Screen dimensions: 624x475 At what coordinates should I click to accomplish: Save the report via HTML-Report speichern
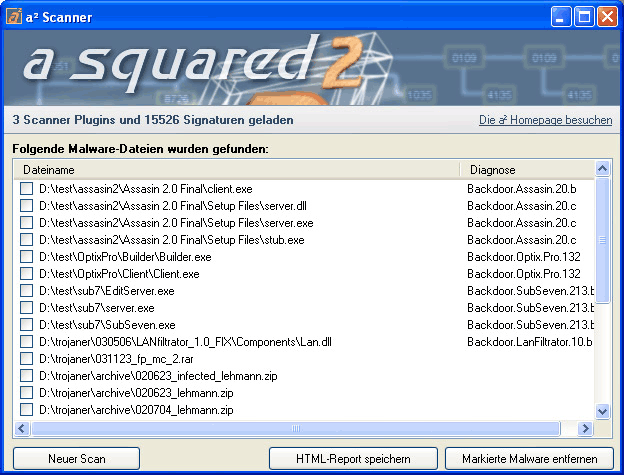[353, 459]
